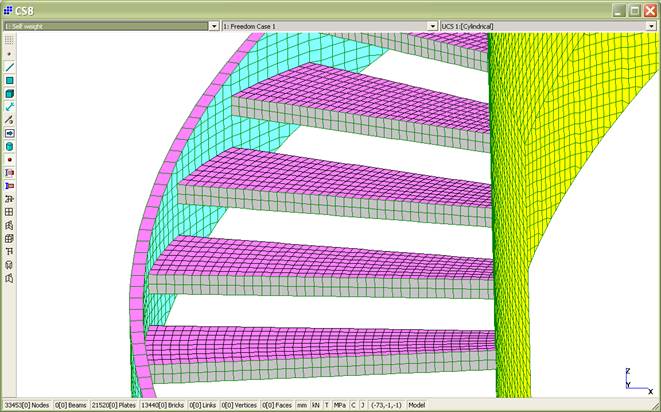Screen dimensions: 661x412
Task: Click the CS8 window title bar icon
Action: [x=9, y=9]
